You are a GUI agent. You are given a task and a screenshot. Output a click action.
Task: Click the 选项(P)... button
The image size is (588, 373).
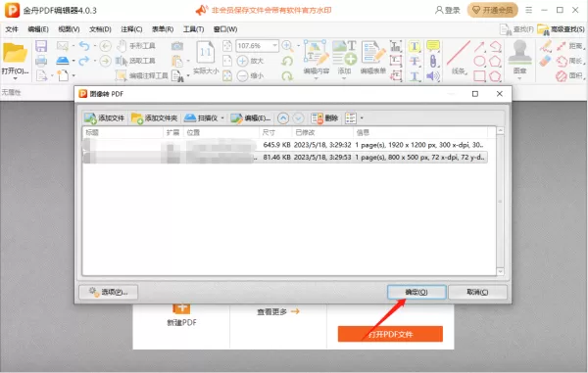click(x=109, y=292)
